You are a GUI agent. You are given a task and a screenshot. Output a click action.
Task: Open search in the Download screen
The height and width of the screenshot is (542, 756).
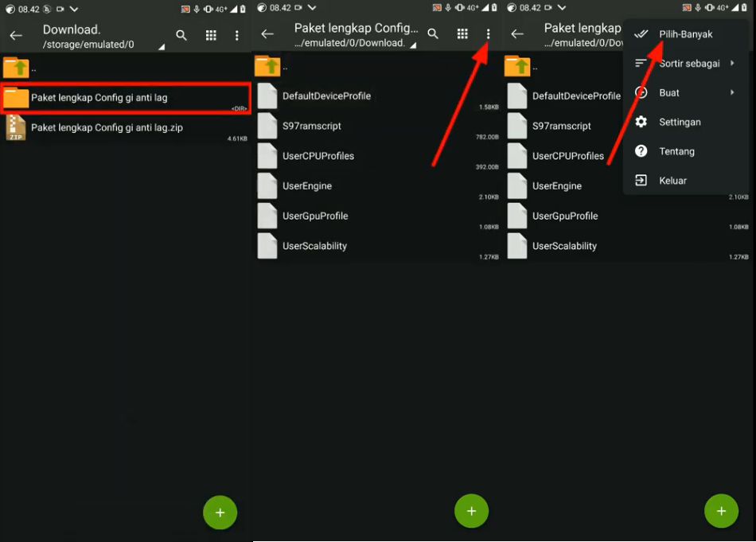(181, 35)
